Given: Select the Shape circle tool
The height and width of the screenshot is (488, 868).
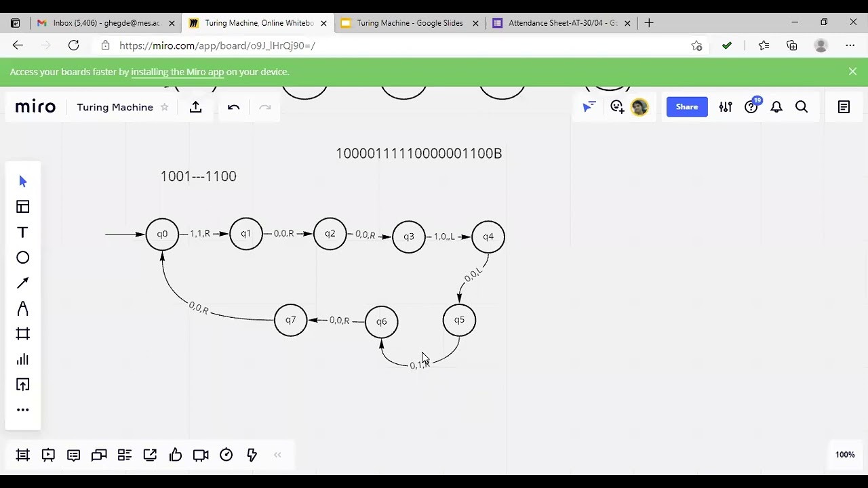Looking at the screenshot, I should coord(23,258).
